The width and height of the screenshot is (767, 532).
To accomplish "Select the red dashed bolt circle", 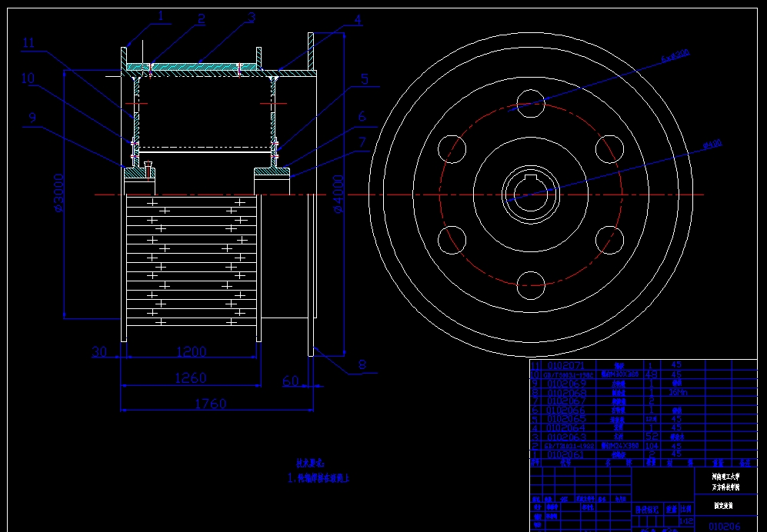I will point(531,195).
